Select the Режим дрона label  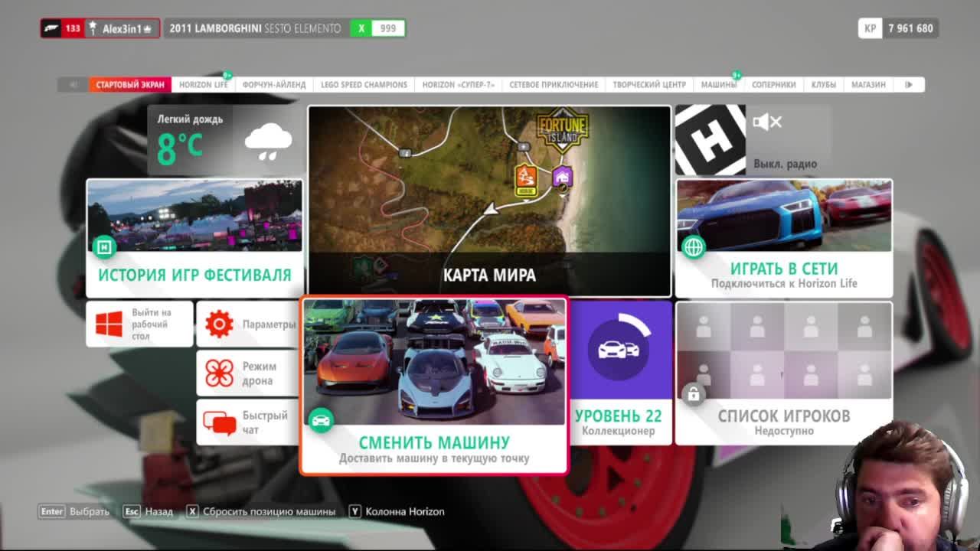coord(260,373)
